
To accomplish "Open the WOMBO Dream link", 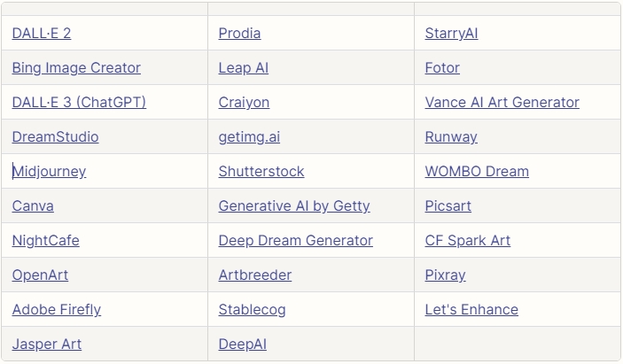I will pyautogui.click(x=477, y=172).
